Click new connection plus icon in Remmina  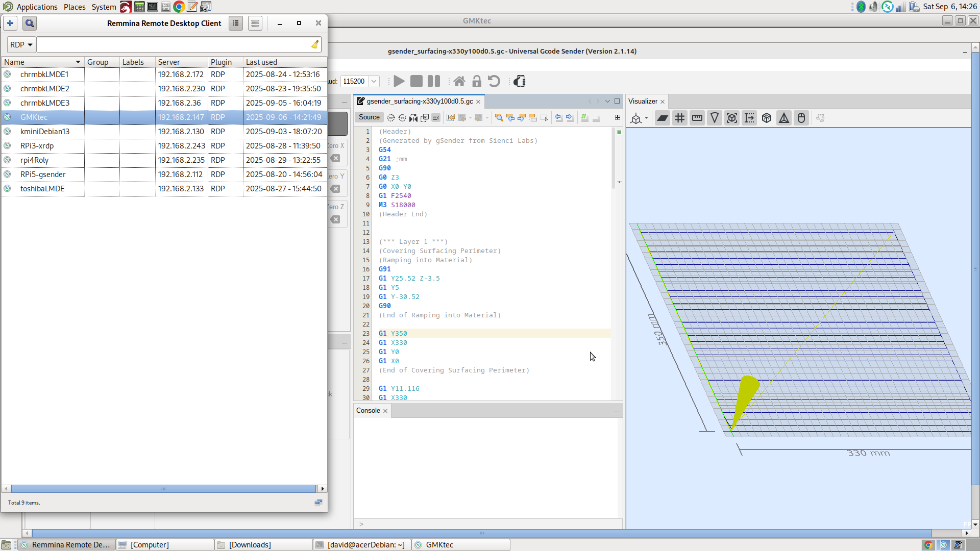[x=10, y=23]
